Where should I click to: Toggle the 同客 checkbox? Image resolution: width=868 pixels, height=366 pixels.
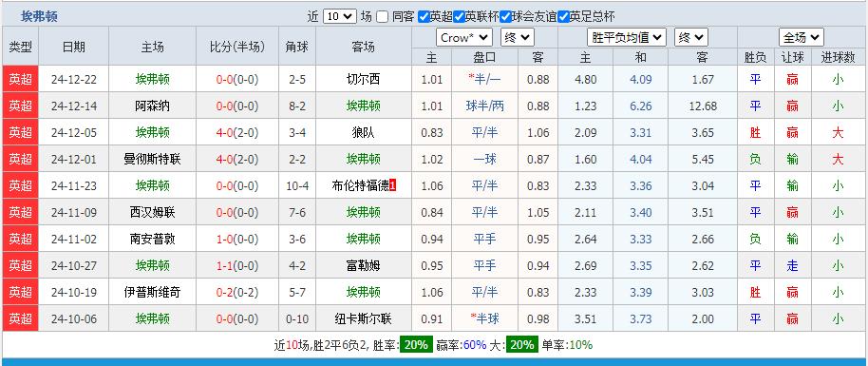click(x=382, y=17)
